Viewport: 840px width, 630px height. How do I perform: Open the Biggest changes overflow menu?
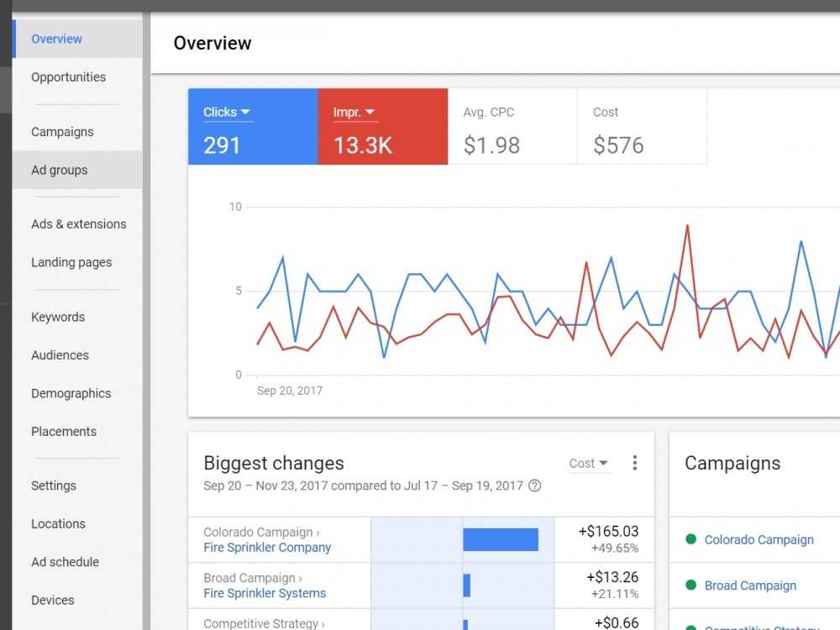pos(635,463)
